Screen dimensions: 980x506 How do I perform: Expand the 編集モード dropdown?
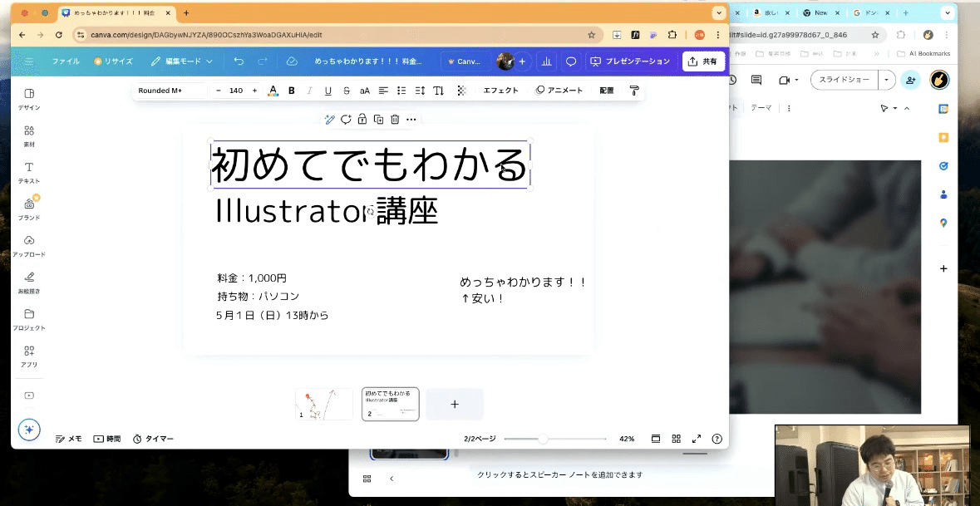182,61
